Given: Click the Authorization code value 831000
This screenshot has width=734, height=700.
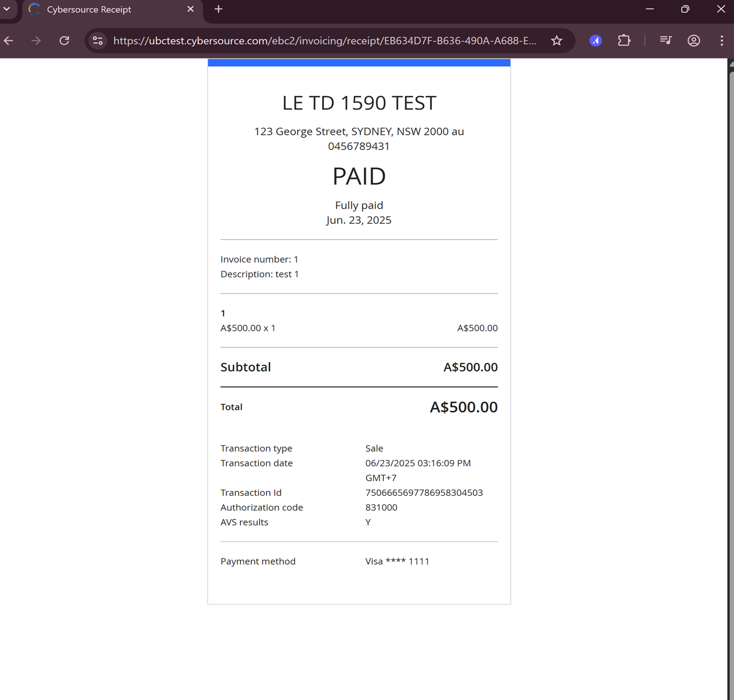Looking at the screenshot, I should (381, 507).
